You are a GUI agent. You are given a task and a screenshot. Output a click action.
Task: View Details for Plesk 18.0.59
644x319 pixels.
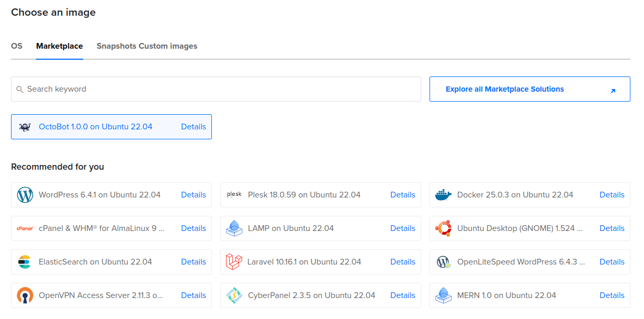(x=403, y=195)
